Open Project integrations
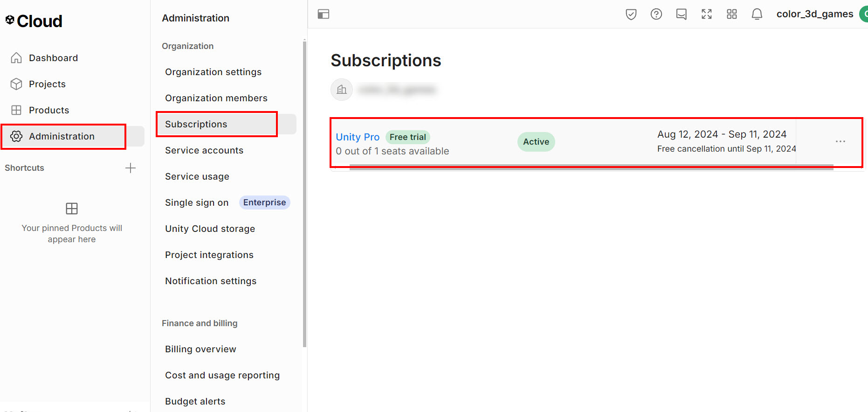868x412 pixels. click(209, 255)
